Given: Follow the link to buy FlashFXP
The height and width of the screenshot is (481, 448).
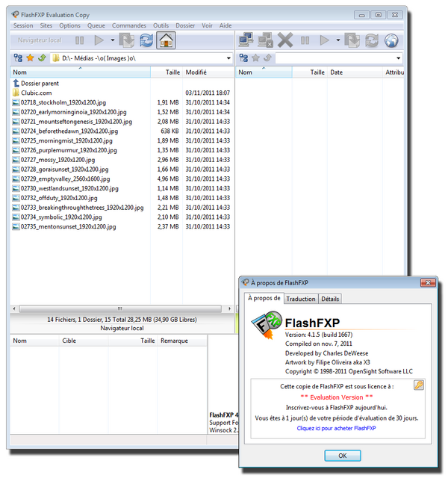Looking at the screenshot, I should click(336, 428).
